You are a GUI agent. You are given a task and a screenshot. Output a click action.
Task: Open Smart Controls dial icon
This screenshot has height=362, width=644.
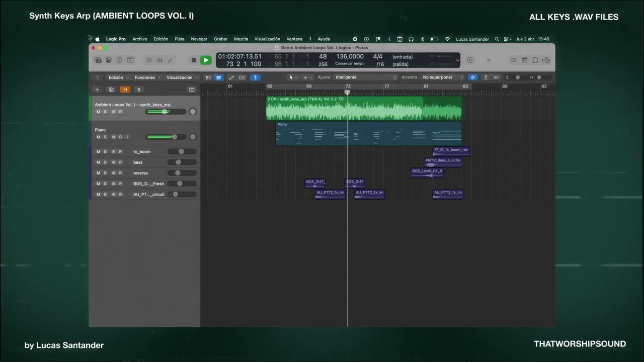click(x=149, y=60)
